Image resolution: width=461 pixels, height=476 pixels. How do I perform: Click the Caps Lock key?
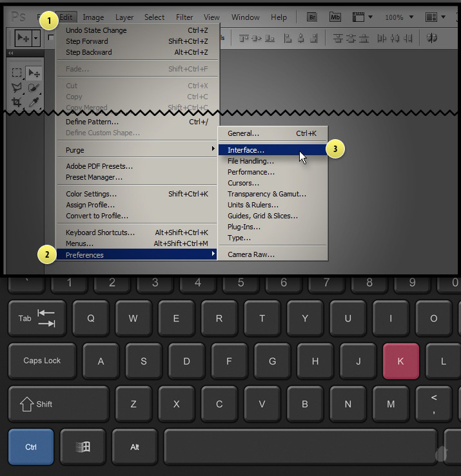click(42, 361)
